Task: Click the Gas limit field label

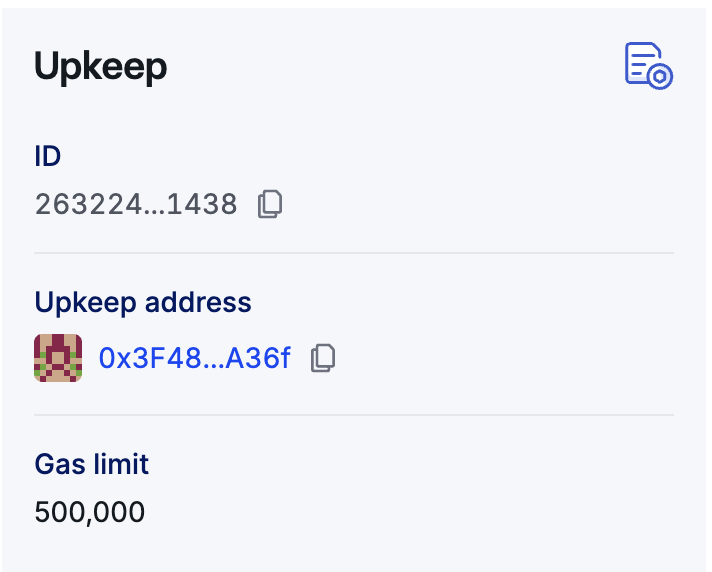Action: 91,464
